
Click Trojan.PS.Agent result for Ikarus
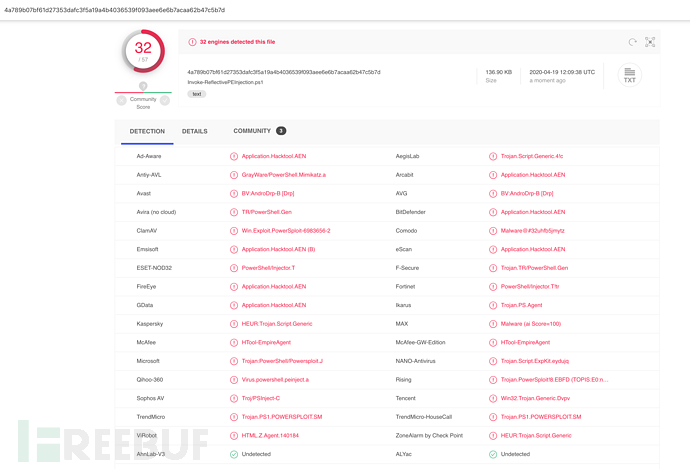pyautogui.click(x=521, y=305)
